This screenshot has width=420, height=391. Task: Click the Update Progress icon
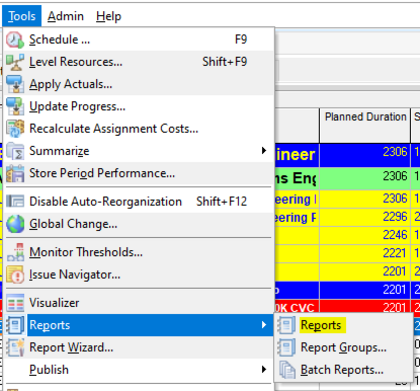point(15,107)
